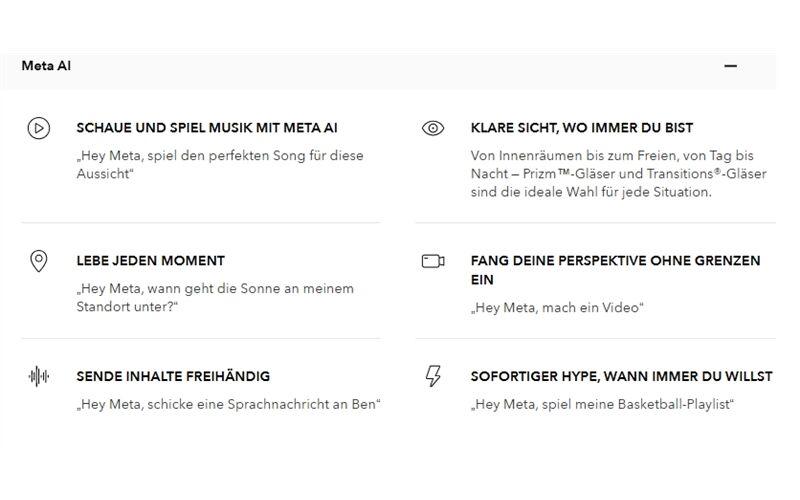
Task: Click the sound wave voice icon
Action: (x=38, y=376)
